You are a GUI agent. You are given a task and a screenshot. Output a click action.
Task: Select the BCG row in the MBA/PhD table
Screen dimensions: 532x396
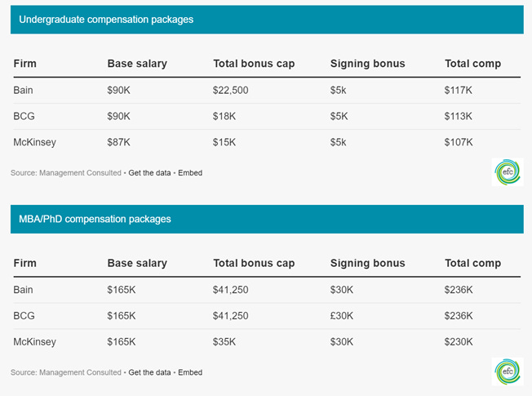click(267, 316)
